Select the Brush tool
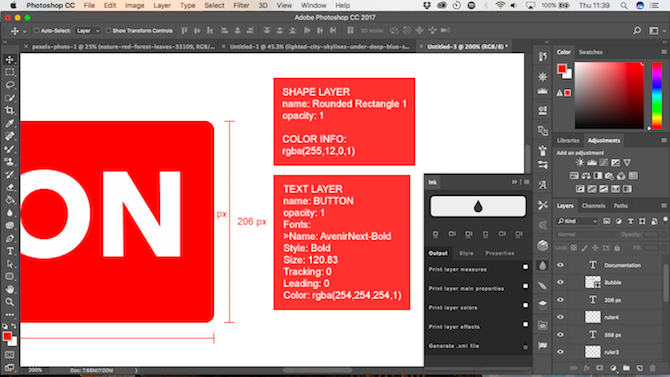This screenshot has height=377, width=670. tap(9, 149)
